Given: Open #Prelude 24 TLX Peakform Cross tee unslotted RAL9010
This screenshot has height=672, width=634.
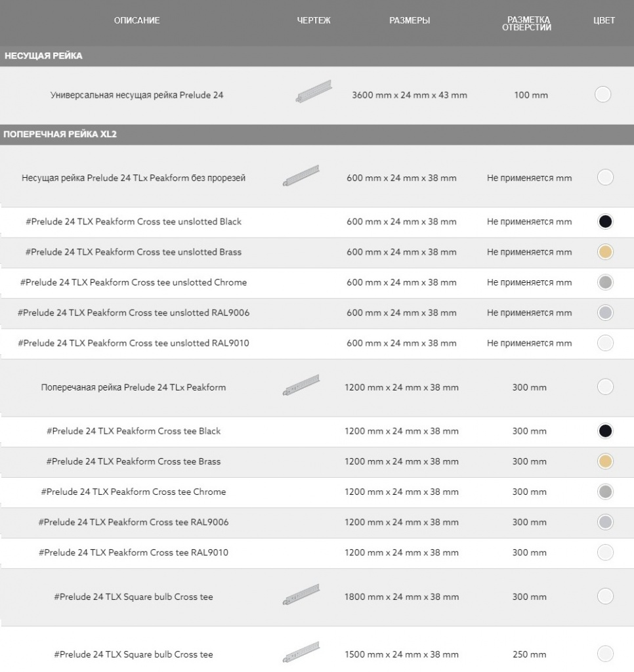Looking at the screenshot, I should [x=133, y=343].
